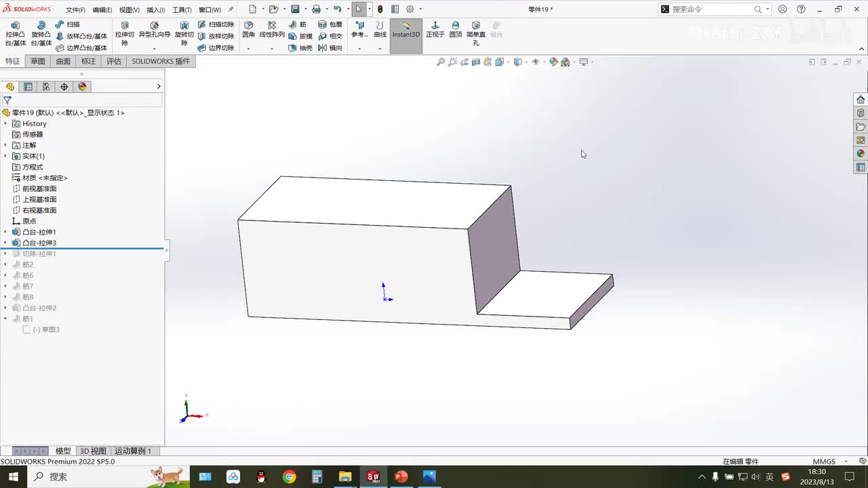The height and width of the screenshot is (488, 868).
Task: Select the 简单直孔 simple hole tool
Action: pos(476,34)
